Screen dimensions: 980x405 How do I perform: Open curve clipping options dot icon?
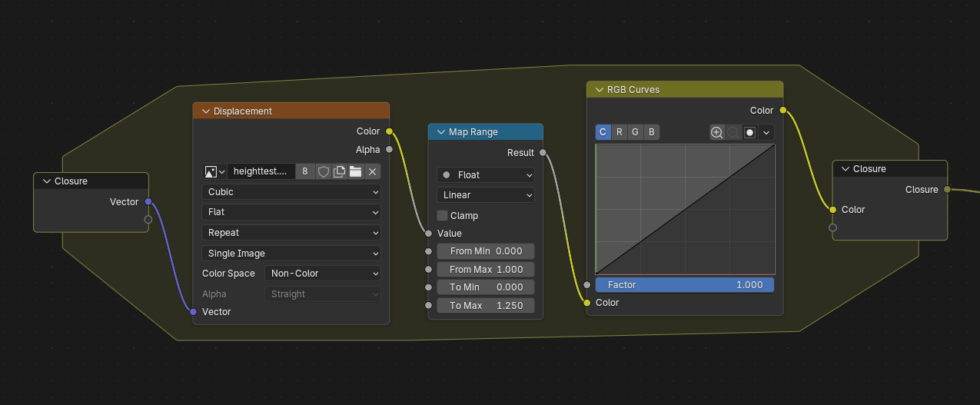click(749, 132)
